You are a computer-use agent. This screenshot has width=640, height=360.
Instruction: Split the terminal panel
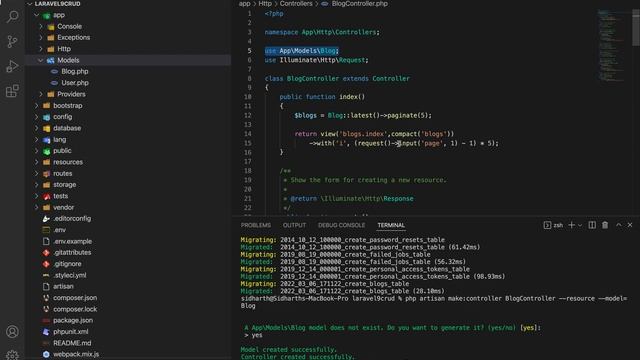click(592, 225)
